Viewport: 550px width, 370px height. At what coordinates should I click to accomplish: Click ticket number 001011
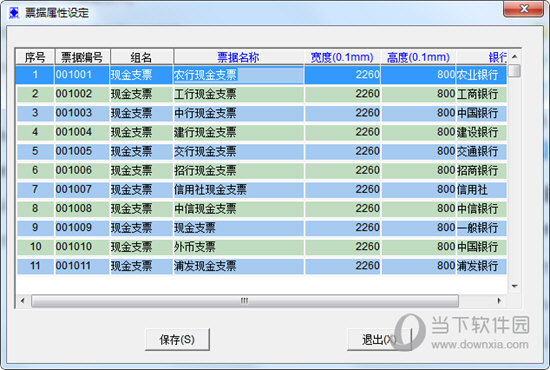coord(82,266)
